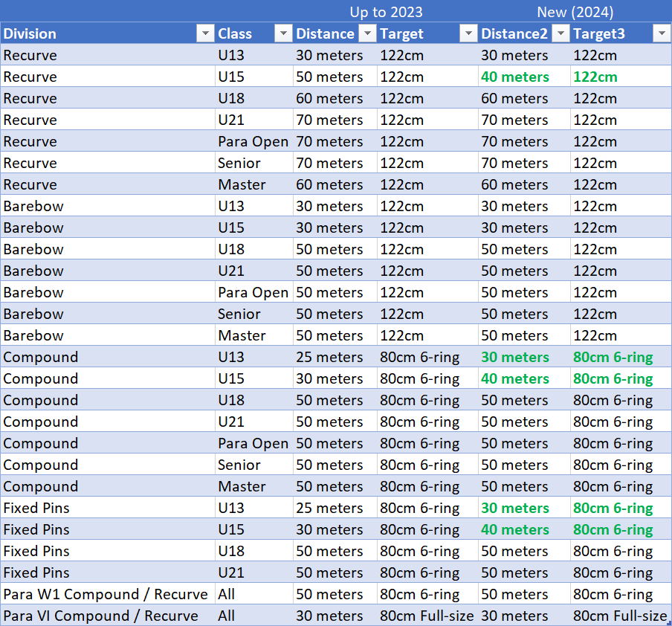Select the 'Para W1 Compound / Recurve' cell

click(106, 594)
